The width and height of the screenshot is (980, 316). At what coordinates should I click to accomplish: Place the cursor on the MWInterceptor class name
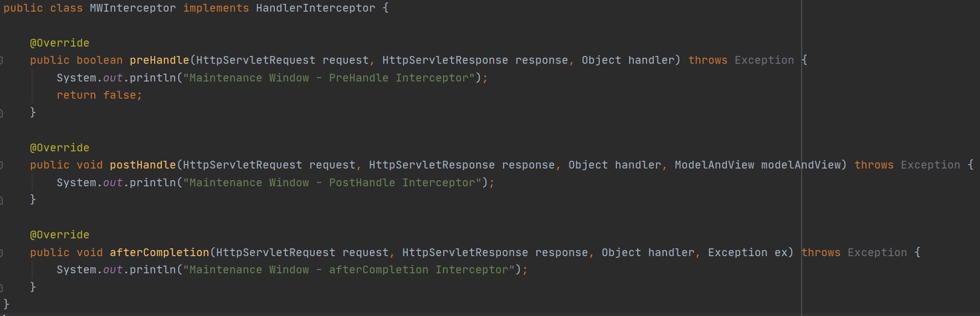tap(132, 8)
